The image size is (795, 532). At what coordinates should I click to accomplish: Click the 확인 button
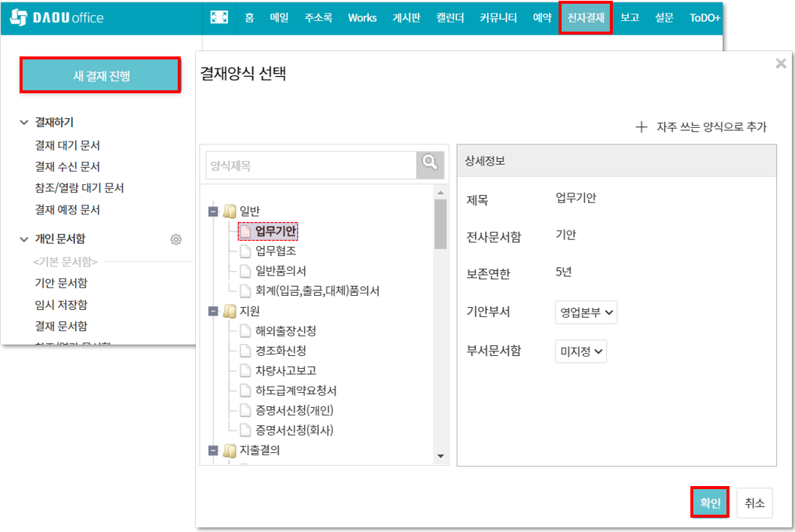(x=710, y=503)
